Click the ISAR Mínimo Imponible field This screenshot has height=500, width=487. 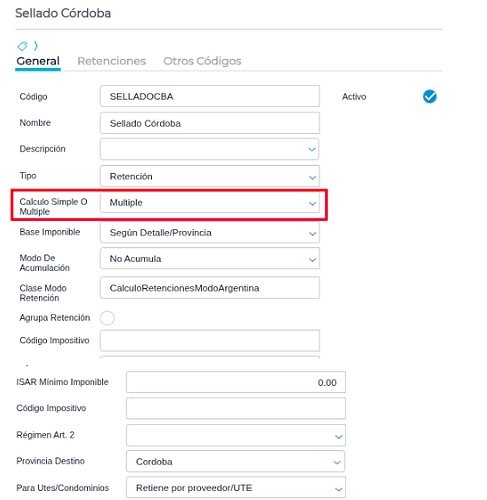(236, 382)
